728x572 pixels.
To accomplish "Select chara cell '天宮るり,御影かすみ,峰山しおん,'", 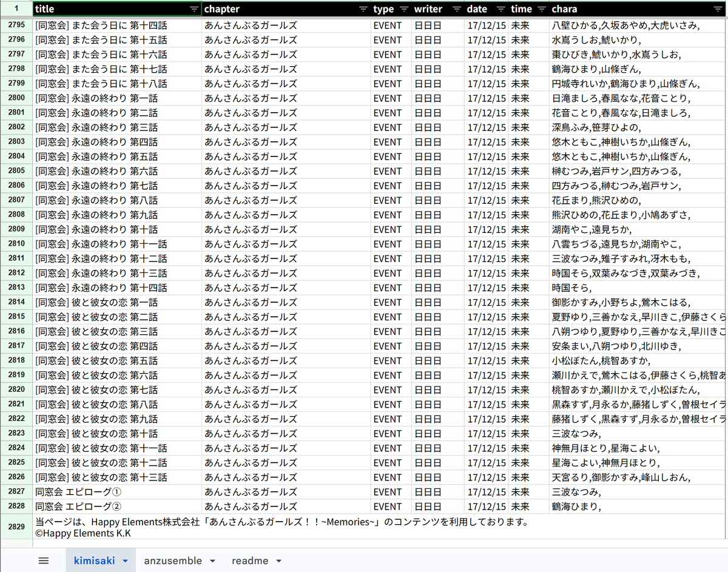I will coord(638,477).
